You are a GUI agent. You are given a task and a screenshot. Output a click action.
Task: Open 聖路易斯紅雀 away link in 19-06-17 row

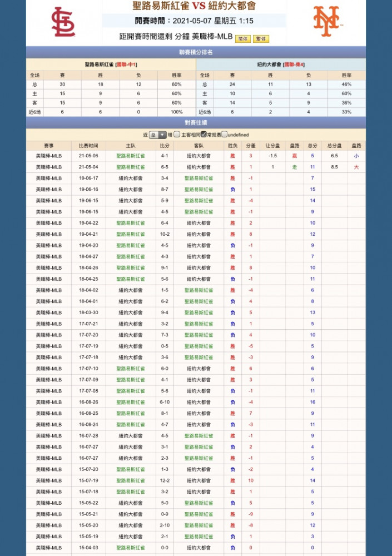point(199,178)
